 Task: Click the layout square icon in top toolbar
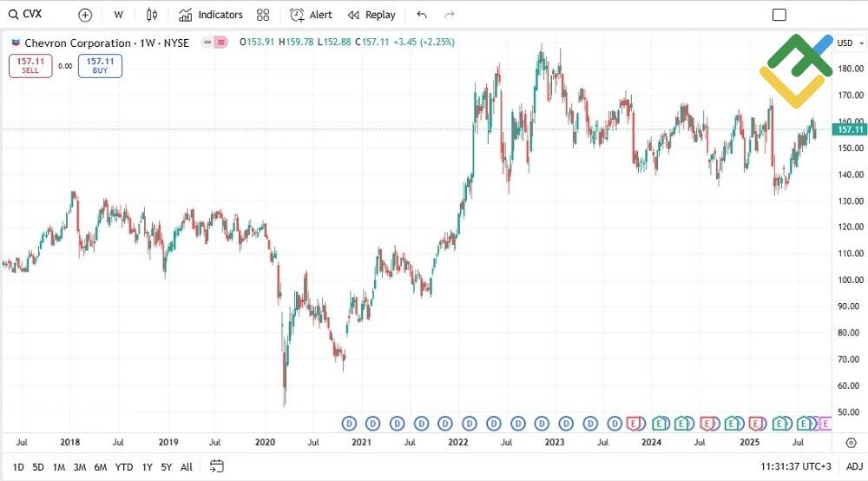point(779,15)
